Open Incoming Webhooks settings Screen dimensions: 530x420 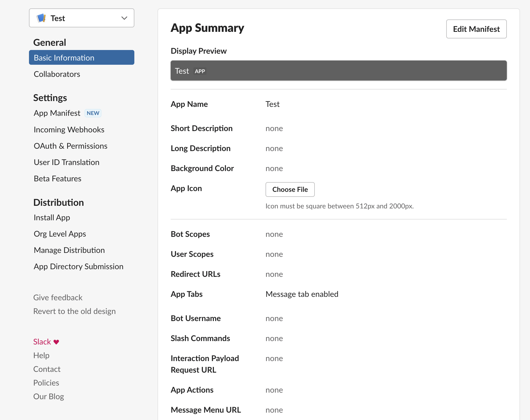[69, 129]
